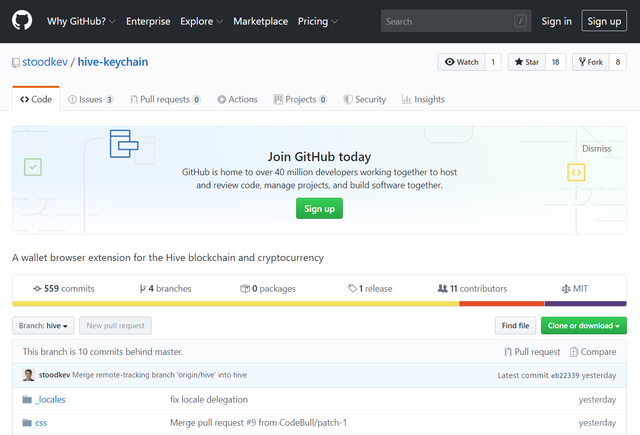Click the orange-red language bar segment
640x435 pixels.
click(x=502, y=304)
